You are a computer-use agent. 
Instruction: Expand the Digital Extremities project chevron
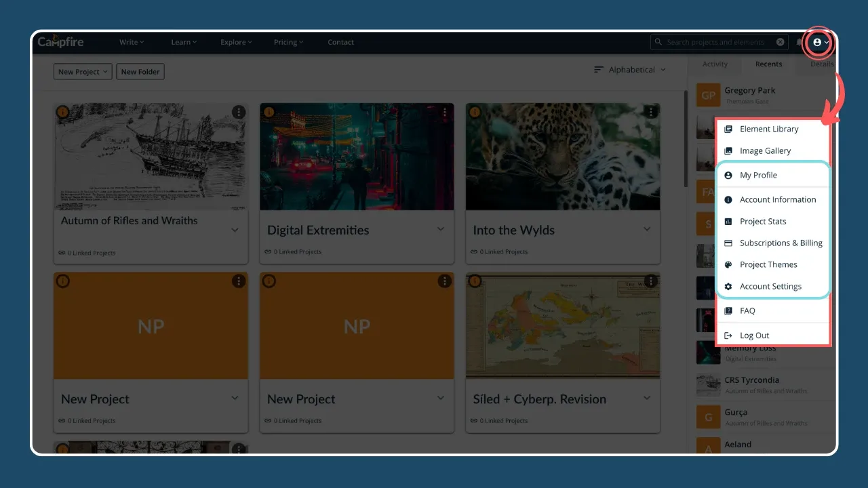(x=440, y=229)
